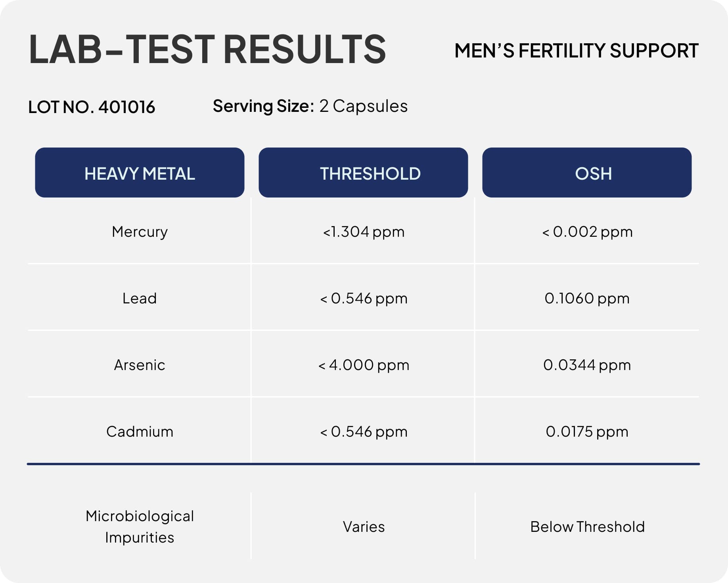The image size is (728, 583).
Task: Click the HEAVY METAL column header
Action: (140, 173)
